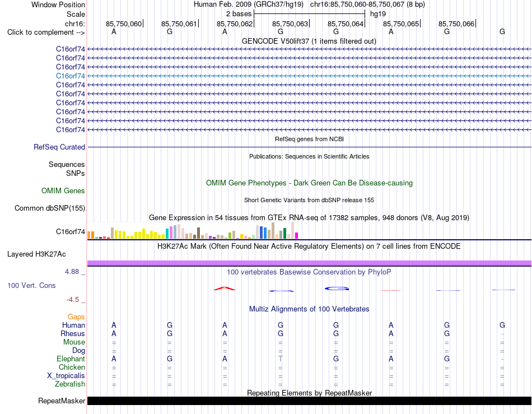Viewport: 532px width, 414px height.
Task: Click the Elephant species label
Action: coord(71,359)
